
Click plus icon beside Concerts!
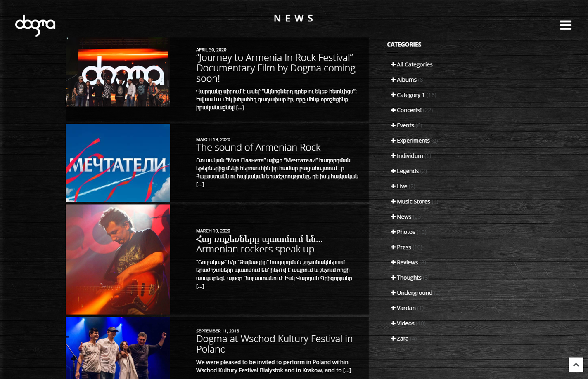(393, 110)
